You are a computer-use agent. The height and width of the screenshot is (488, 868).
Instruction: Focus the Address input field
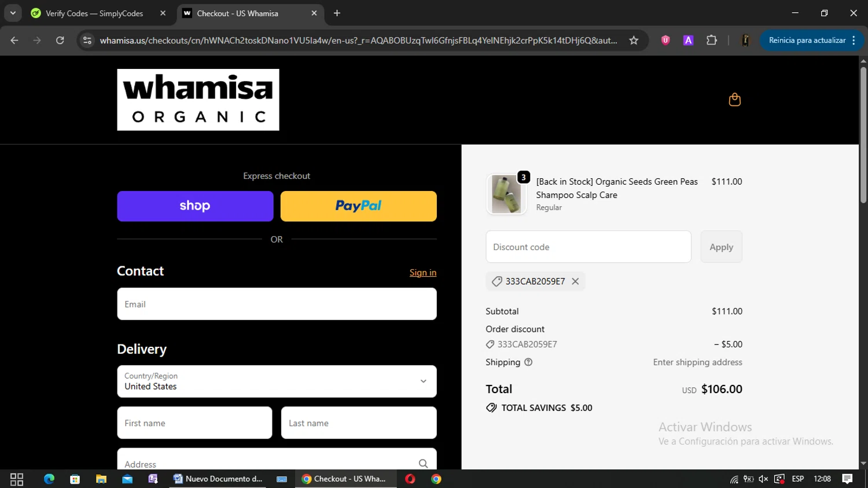click(x=277, y=460)
